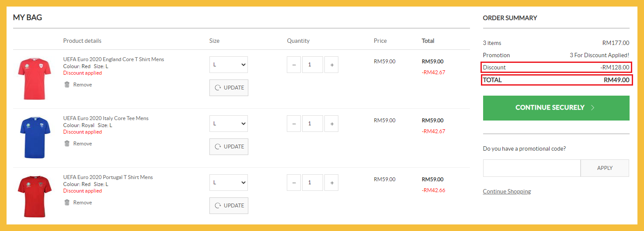
Task: Open size dropdown for England Core T Shirt
Action: (x=229, y=65)
